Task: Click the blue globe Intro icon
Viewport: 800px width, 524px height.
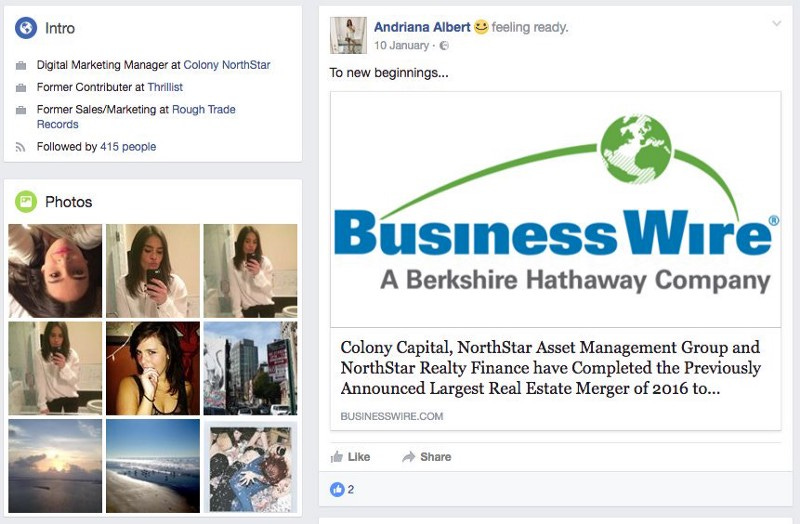Action: coord(26,28)
